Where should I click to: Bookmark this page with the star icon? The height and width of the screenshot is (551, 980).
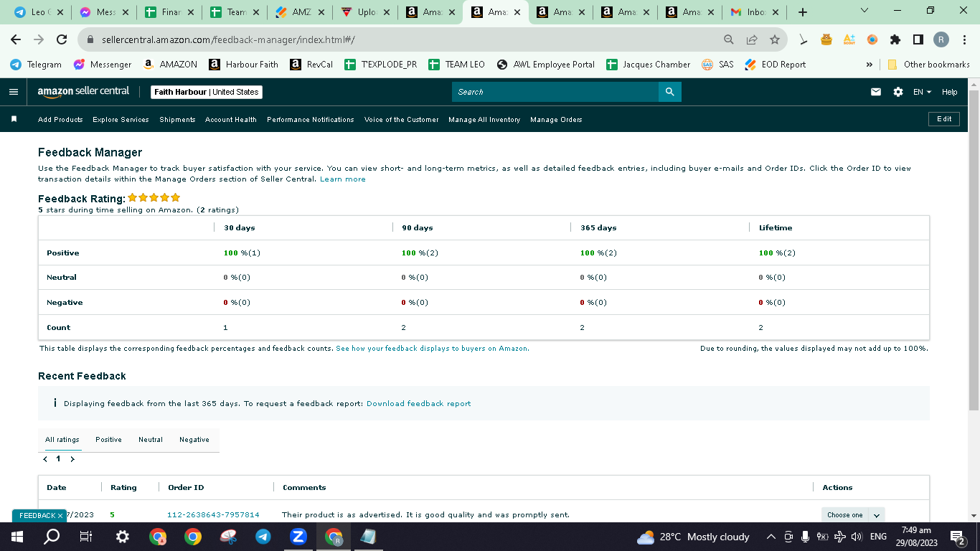click(x=774, y=40)
